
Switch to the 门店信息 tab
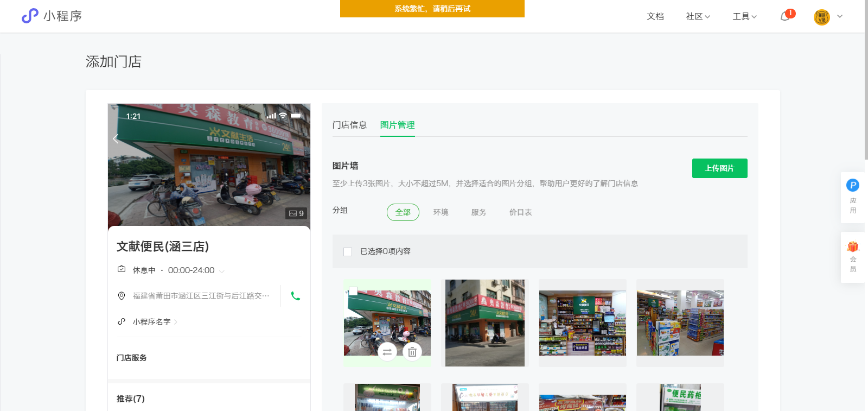click(349, 125)
